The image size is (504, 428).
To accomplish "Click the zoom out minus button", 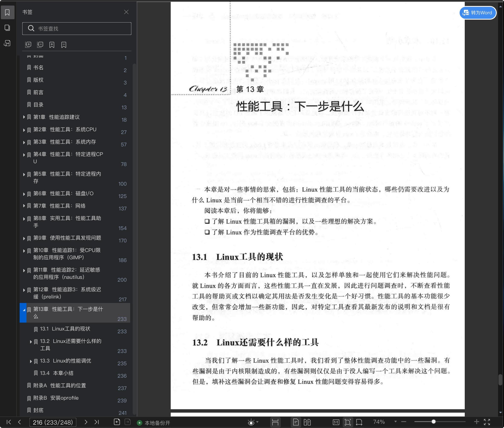I will click(x=404, y=422).
